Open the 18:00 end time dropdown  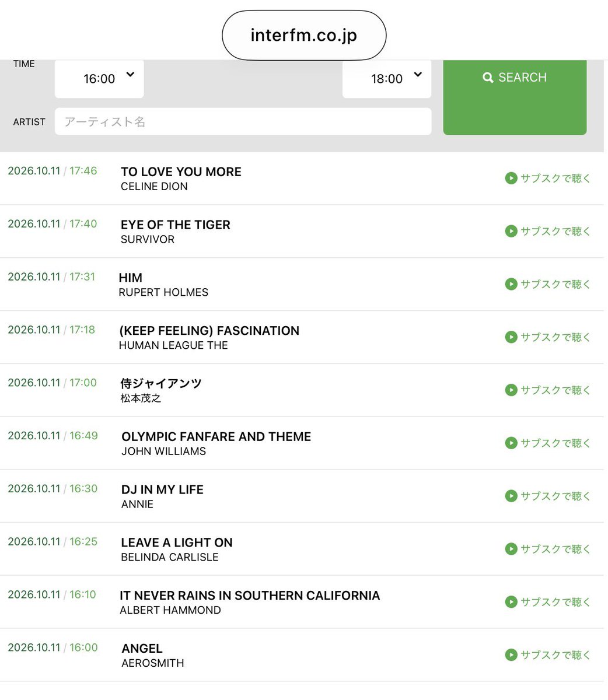tap(387, 79)
